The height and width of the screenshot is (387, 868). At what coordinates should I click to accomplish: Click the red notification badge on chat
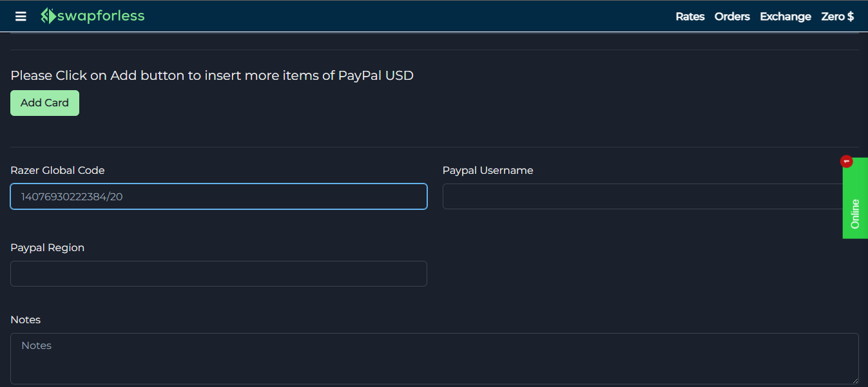[x=847, y=161]
